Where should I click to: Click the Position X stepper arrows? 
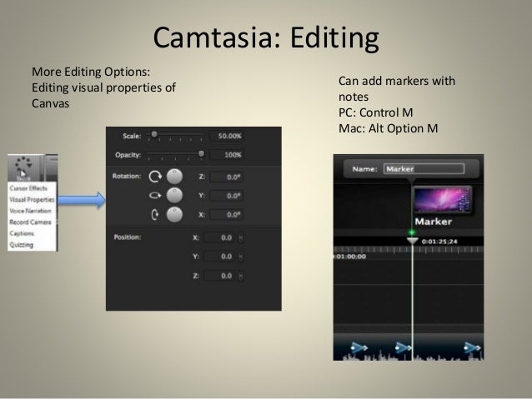click(240, 237)
